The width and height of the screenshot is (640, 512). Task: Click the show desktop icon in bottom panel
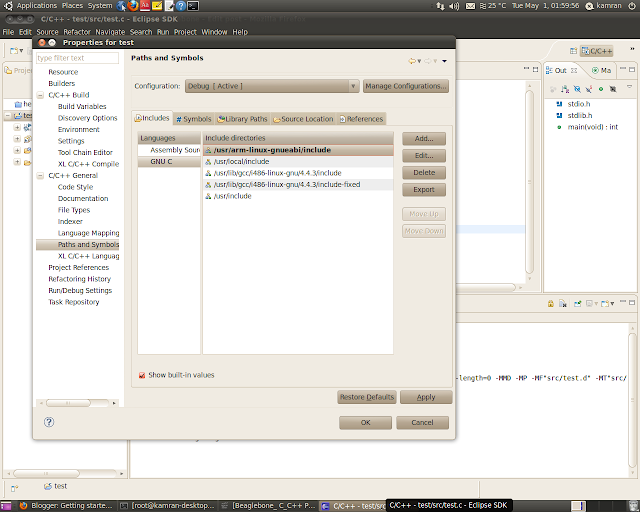tap(6, 506)
